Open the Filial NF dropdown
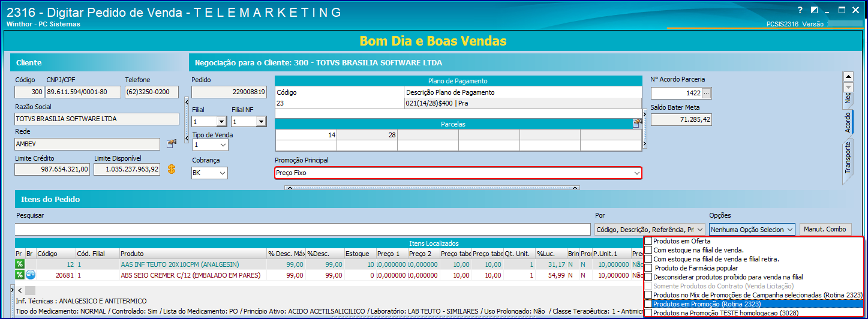This screenshot has width=868, height=319. [x=260, y=122]
